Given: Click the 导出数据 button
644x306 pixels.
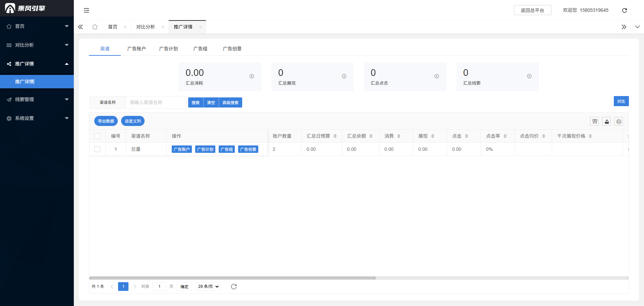Looking at the screenshot, I should point(106,121).
